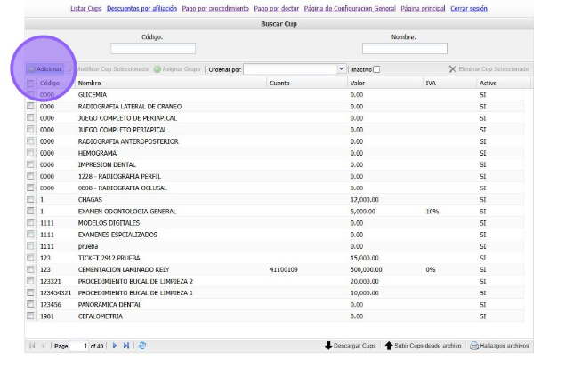The width and height of the screenshot is (565, 392).
Task: Sort by Nombre column header
Action: coord(89,83)
